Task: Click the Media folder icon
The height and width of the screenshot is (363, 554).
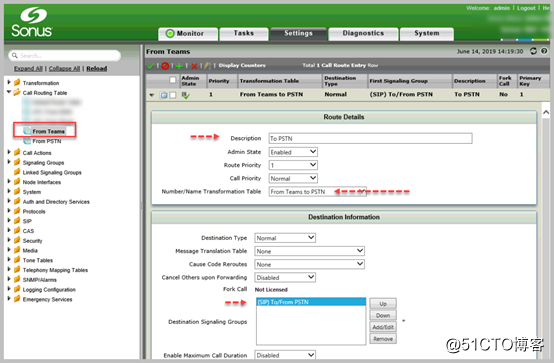Action: 17,250
